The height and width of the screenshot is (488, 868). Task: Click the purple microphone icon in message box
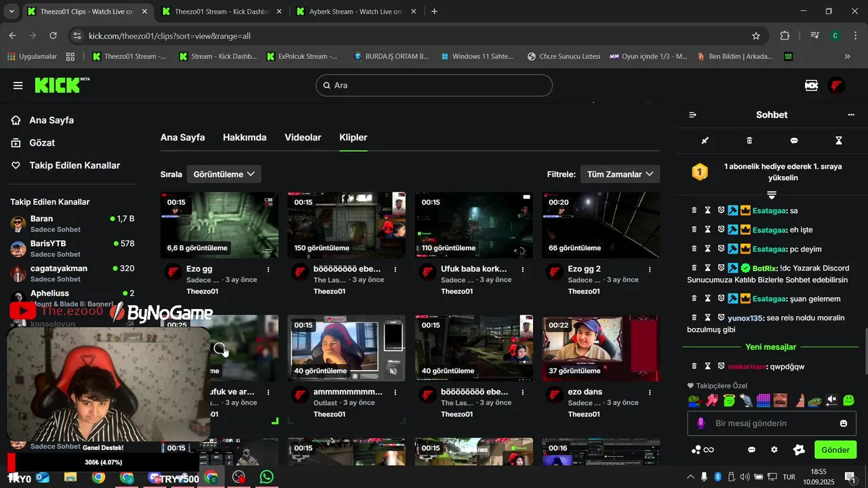[701, 424]
